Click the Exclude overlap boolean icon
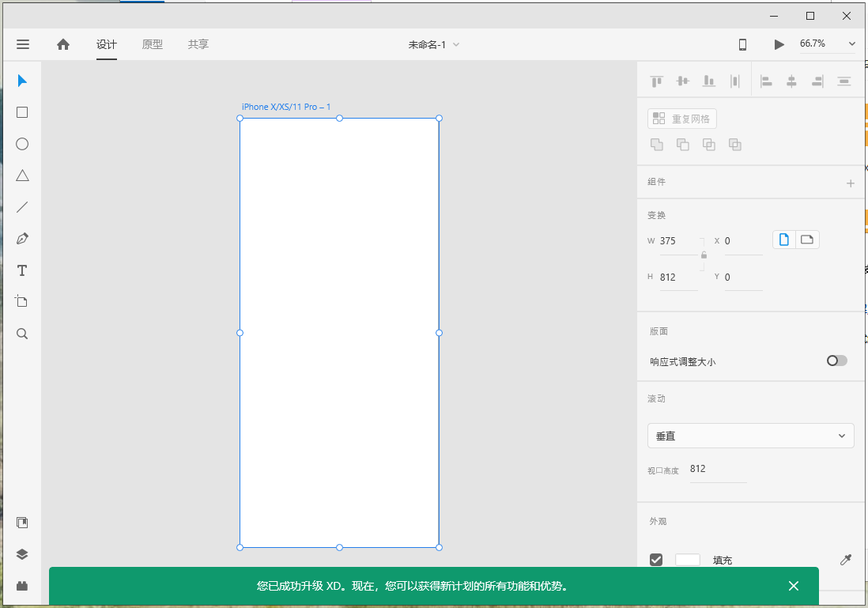The image size is (868, 608). (734, 145)
